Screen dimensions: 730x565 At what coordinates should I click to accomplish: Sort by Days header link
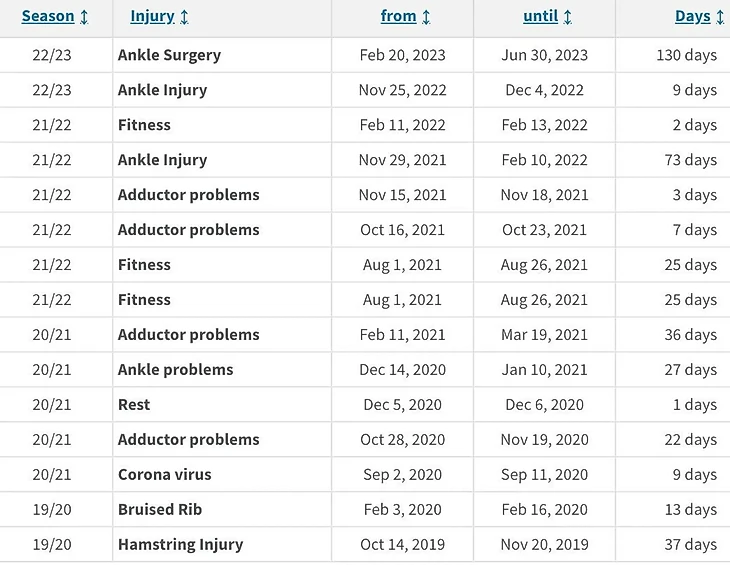[x=692, y=16]
